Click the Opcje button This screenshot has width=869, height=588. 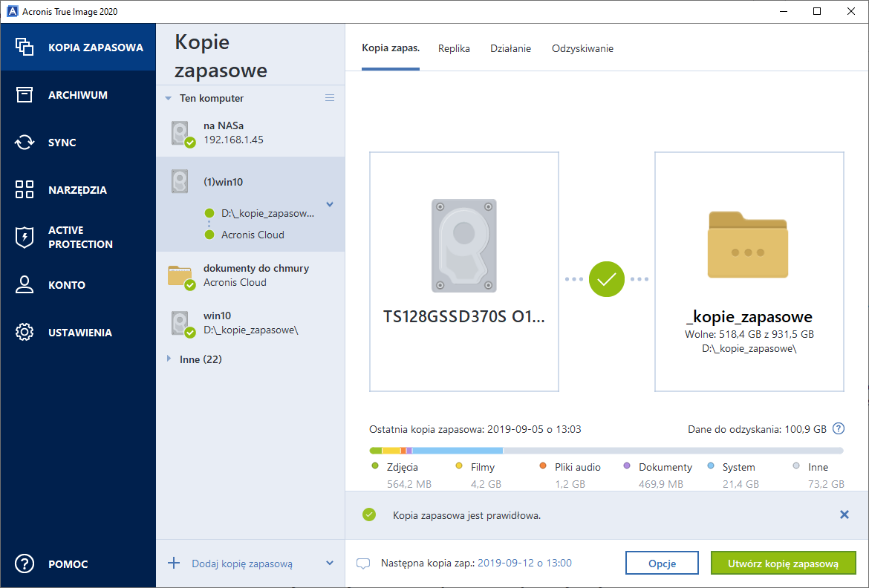(662, 563)
